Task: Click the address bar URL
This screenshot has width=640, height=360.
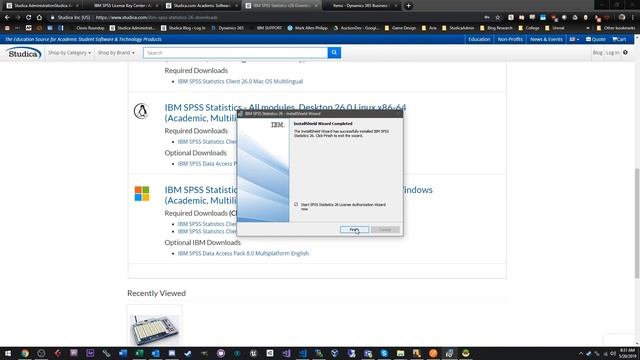Action: pyautogui.click(x=157, y=18)
